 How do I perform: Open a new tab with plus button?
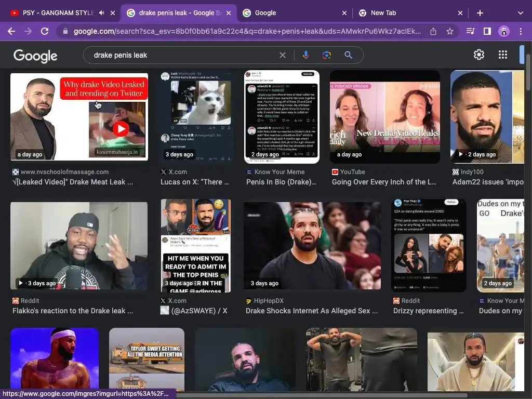pyautogui.click(x=480, y=13)
